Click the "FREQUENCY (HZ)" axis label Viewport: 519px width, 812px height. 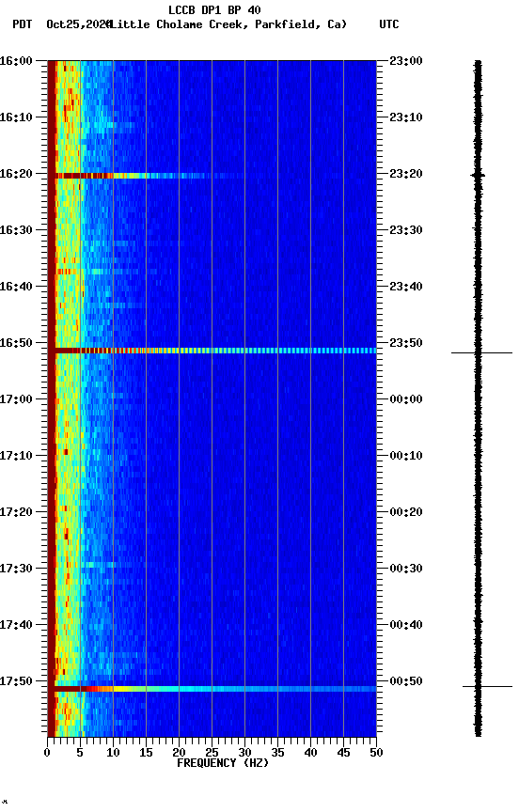(223, 764)
